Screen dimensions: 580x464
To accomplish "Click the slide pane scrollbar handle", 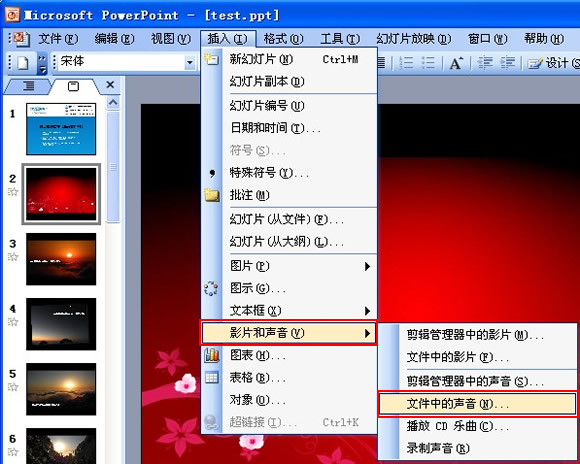I will [x=113, y=167].
